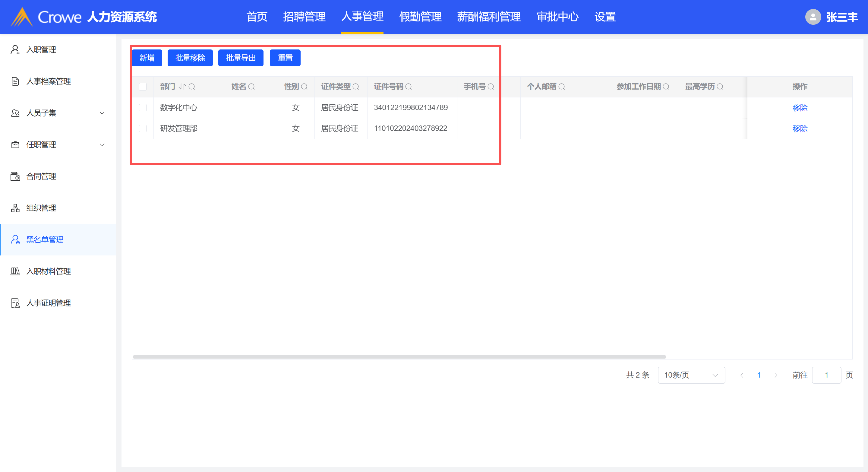Click the 入职管理 sidebar icon
This screenshot has width=868, height=472.
[x=15, y=49]
